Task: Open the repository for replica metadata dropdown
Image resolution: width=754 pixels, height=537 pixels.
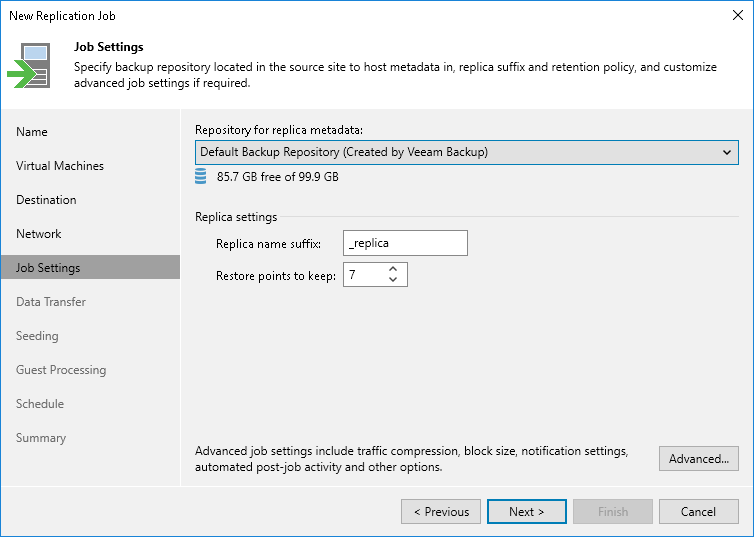Action: point(466,152)
